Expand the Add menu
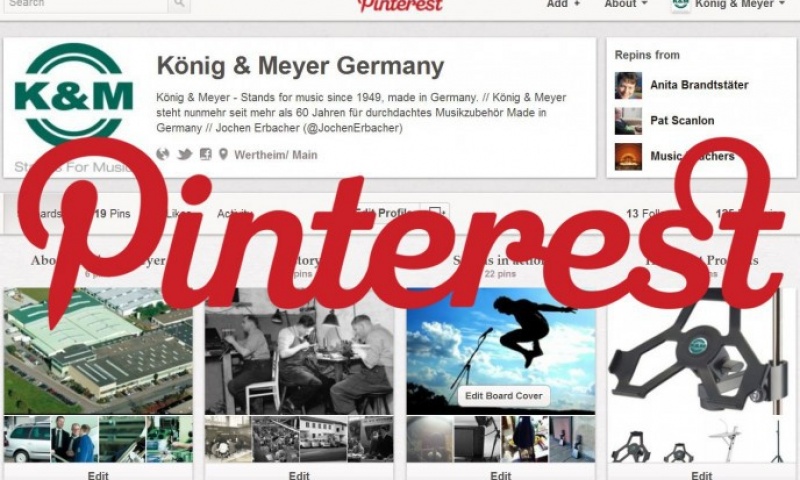 (563, 4)
